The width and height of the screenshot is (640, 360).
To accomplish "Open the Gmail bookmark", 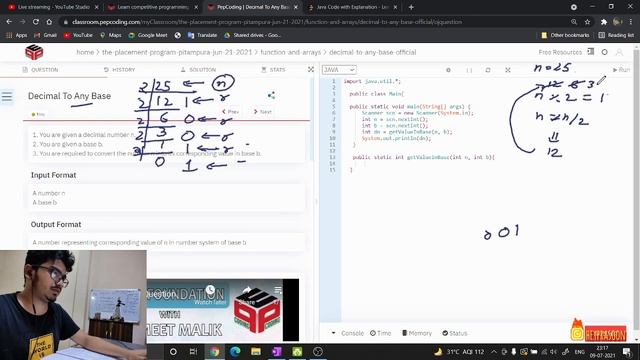I will pyautogui.click(x=45, y=35).
